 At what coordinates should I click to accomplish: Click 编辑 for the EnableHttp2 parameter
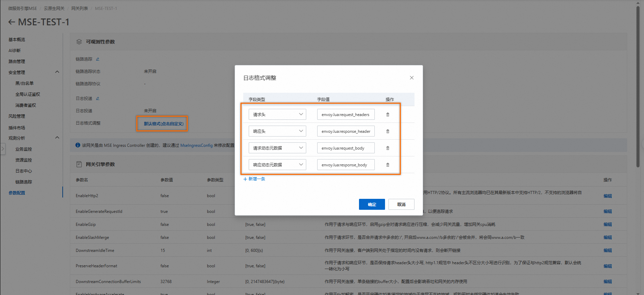click(x=608, y=196)
